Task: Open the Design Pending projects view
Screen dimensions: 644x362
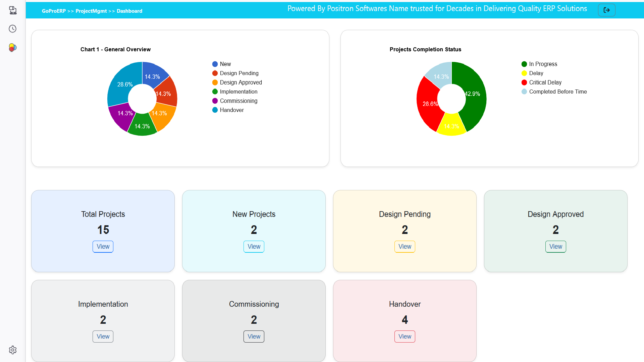Action: click(405, 246)
